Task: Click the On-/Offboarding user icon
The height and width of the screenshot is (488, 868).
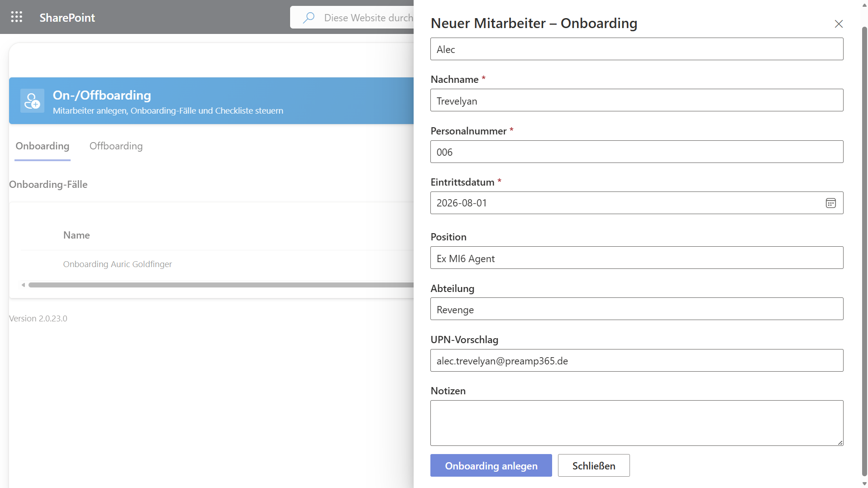Action: tap(32, 100)
